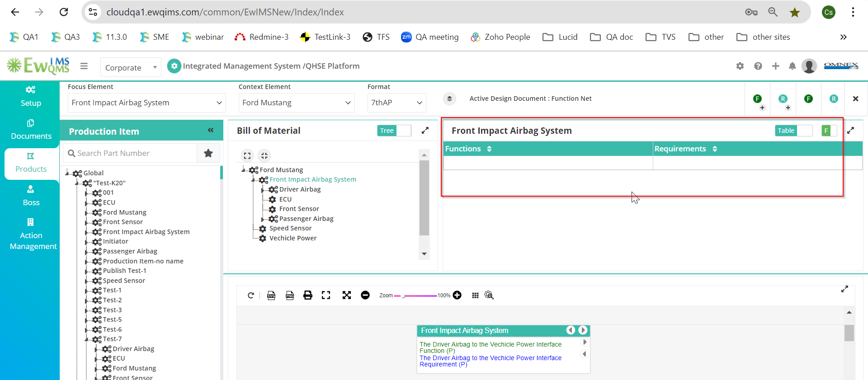
Task: Select Speed Sensor in Bill of Material
Action: 290,228
